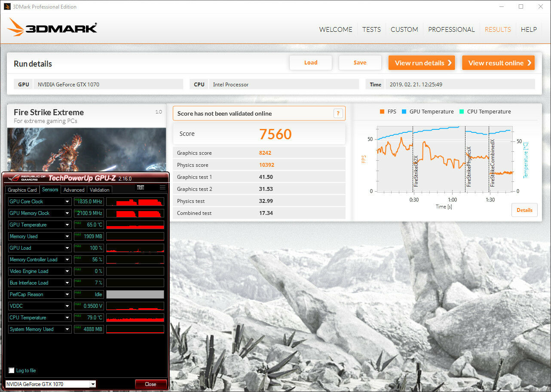The width and height of the screenshot is (551, 392).
Task: Open the PROFESSIONAL menu
Action: coord(451,29)
